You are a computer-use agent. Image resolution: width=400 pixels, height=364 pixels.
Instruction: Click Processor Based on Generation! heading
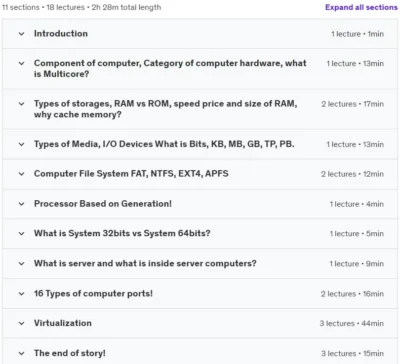[x=103, y=204]
